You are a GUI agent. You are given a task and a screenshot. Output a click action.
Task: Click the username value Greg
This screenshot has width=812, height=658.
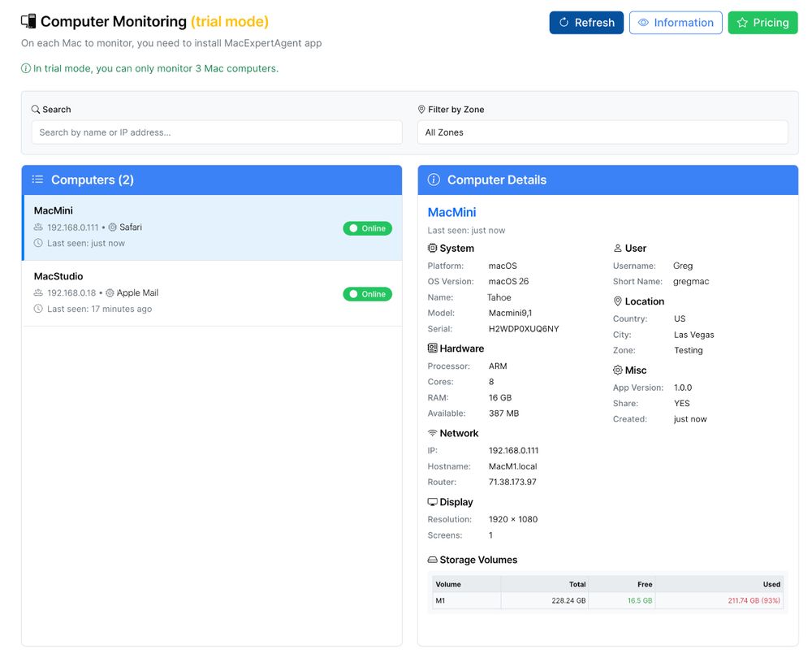tap(683, 266)
